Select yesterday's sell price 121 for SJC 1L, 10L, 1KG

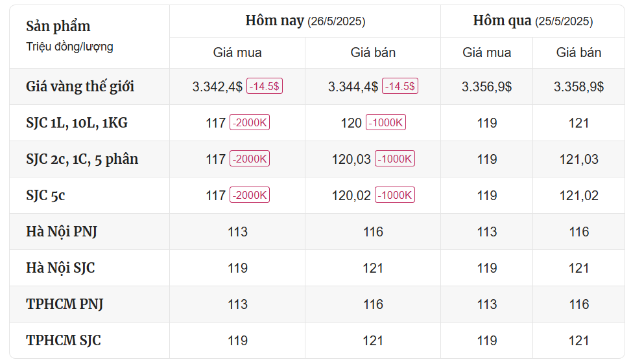(x=578, y=123)
